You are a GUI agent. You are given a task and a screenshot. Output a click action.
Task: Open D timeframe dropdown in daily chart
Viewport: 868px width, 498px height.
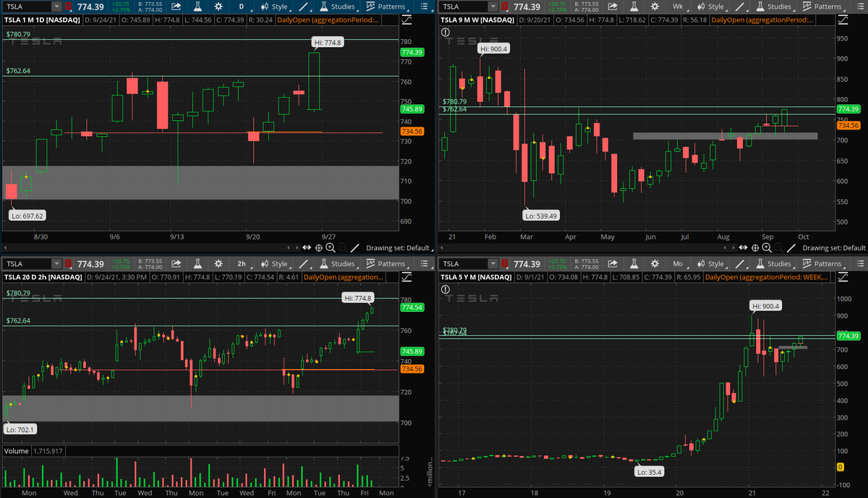pos(242,6)
